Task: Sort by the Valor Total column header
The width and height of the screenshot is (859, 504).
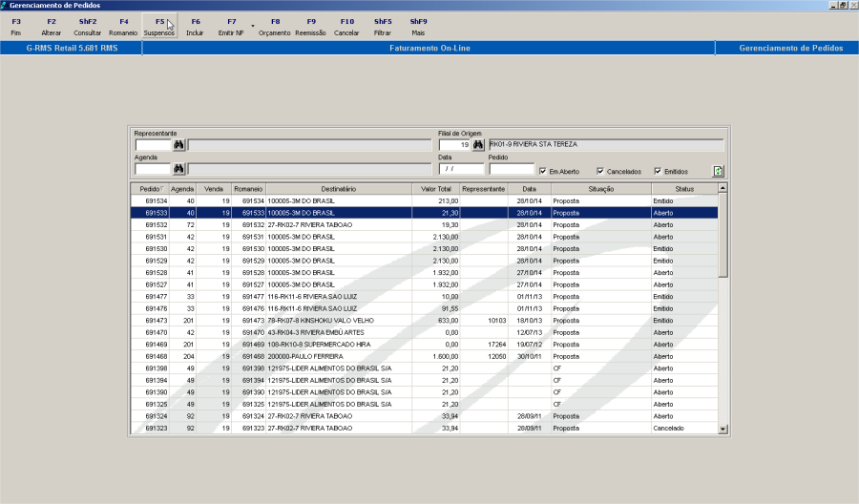Action: pos(436,189)
